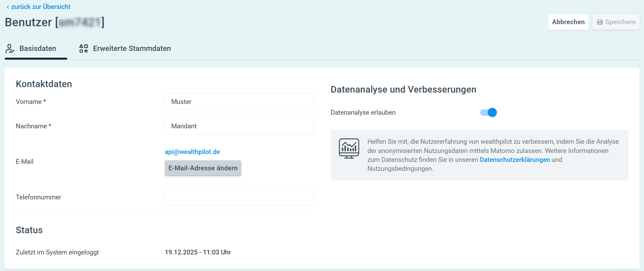Click the monitor chart analytics icon
Image resolution: width=644 pixels, height=271 pixels.
pos(349,148)
